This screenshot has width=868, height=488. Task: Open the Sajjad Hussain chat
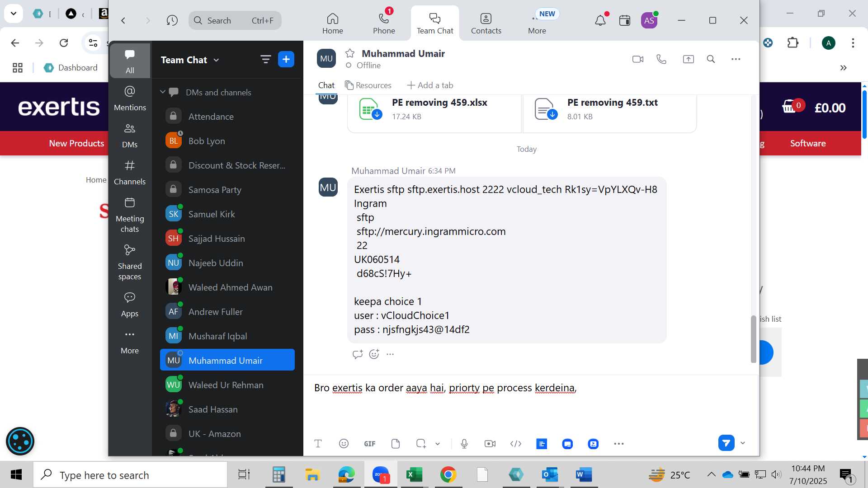[227, 239]
